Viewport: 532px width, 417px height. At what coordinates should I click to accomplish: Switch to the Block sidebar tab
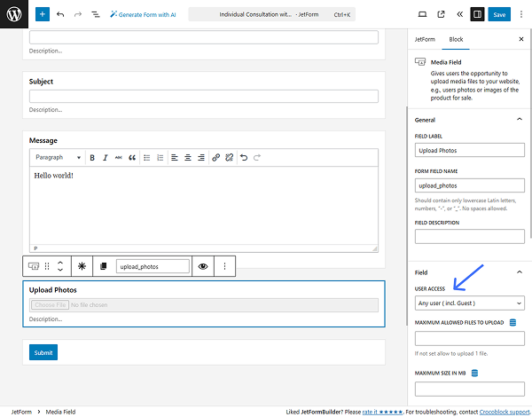(456, 39)
